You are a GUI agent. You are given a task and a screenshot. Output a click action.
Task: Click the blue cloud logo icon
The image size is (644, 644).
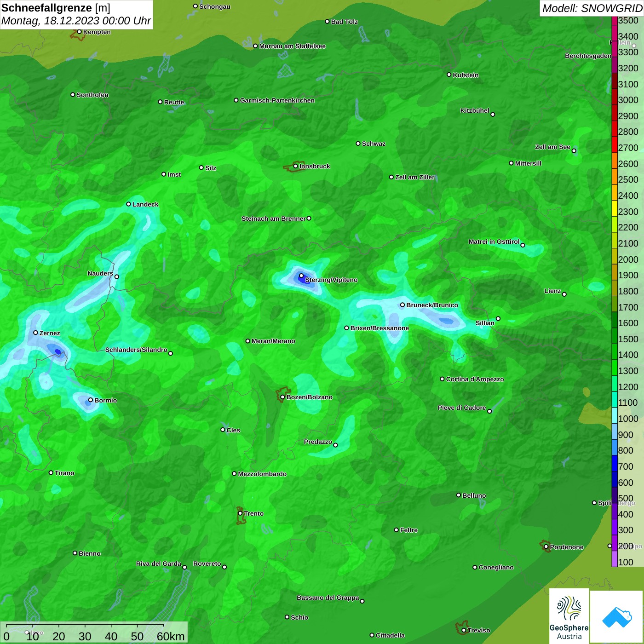coord(617,617)
